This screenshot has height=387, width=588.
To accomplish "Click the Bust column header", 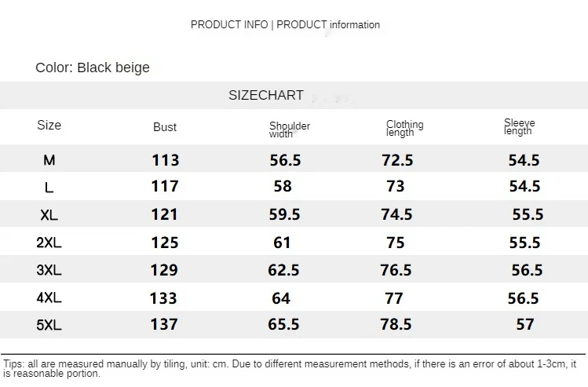I will click(165, 127).
